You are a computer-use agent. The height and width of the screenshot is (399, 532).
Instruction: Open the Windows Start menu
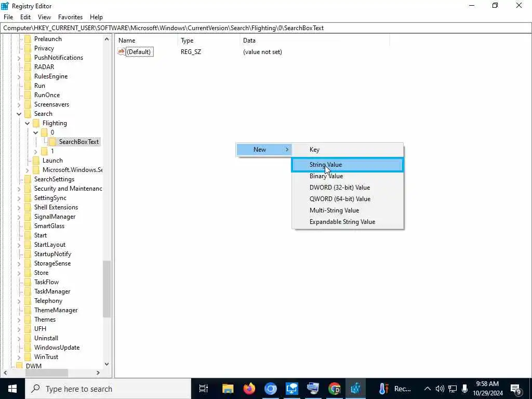[x=12, y=389]
